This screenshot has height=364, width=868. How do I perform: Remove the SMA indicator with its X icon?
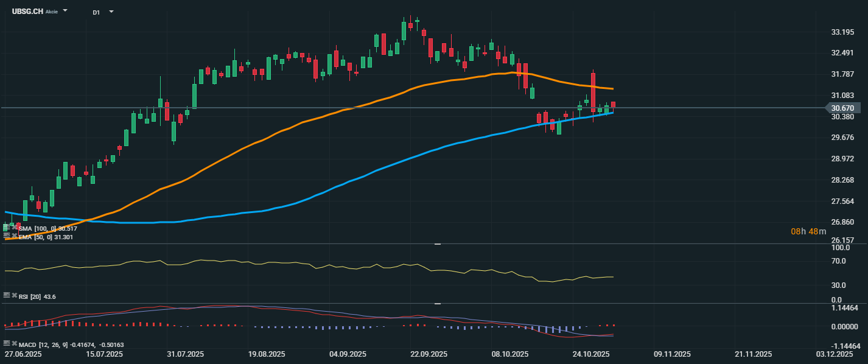click(x=14, y=228)
